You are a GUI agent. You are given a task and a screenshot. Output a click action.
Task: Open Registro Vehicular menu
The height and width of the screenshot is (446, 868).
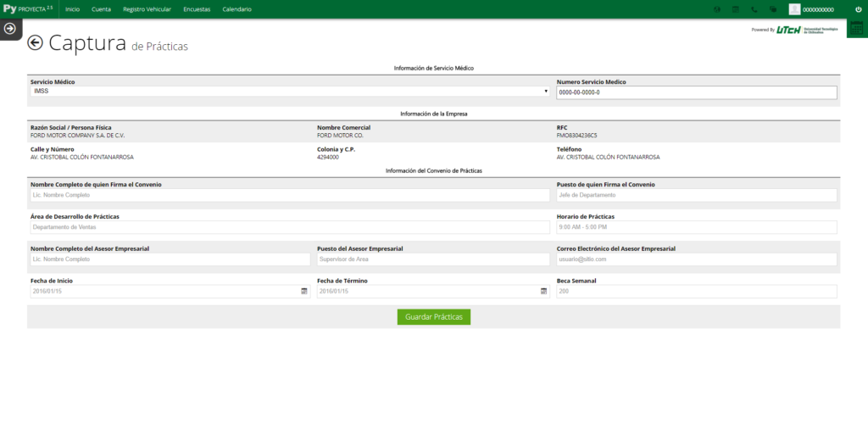tap(147, 9)
